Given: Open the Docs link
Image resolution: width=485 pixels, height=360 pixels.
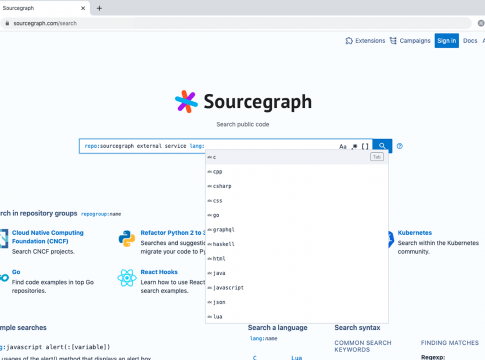Looking at the screenshot, I should click(470, 41).
